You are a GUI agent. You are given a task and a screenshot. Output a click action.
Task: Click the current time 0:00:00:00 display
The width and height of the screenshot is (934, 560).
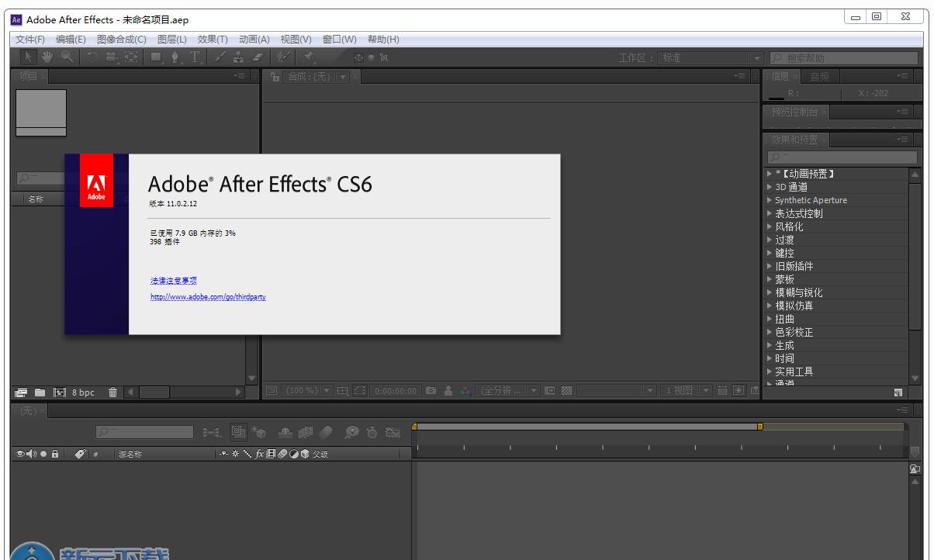tap(396, 391)
